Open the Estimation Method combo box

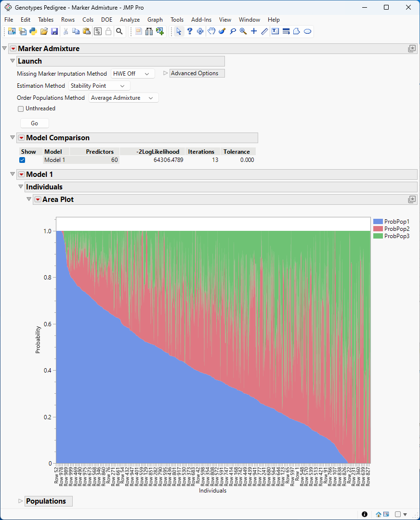pos(99,85)
